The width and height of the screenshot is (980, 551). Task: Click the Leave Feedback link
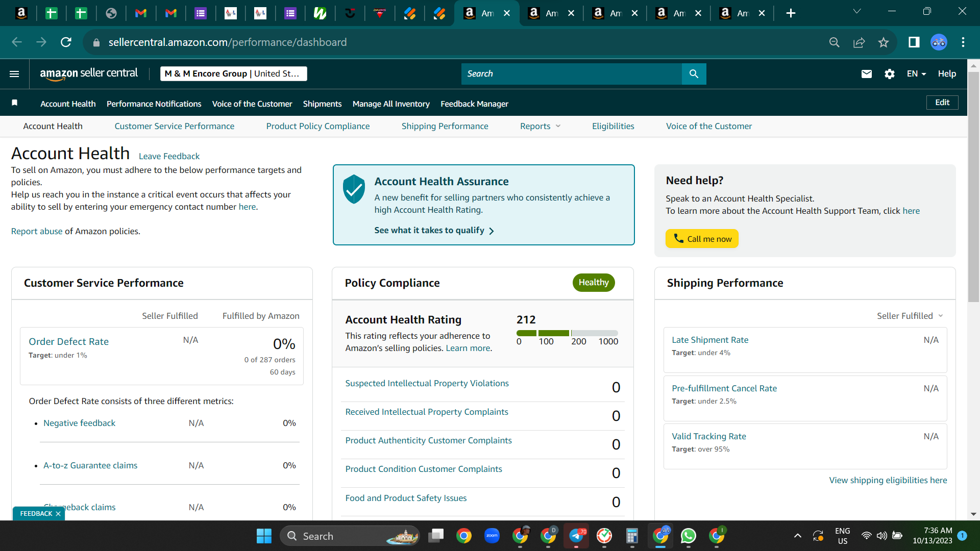coord(169,156)
